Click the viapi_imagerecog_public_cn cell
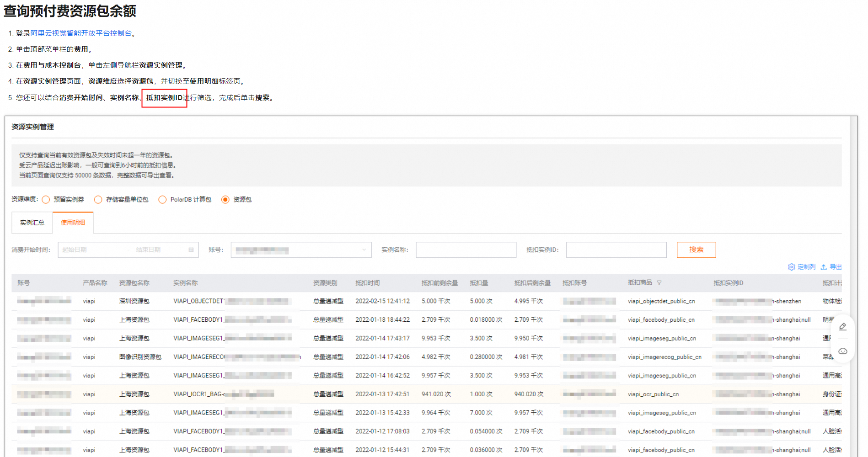The height and width of the screenshot is (457, 868). [x=664, y=357]
